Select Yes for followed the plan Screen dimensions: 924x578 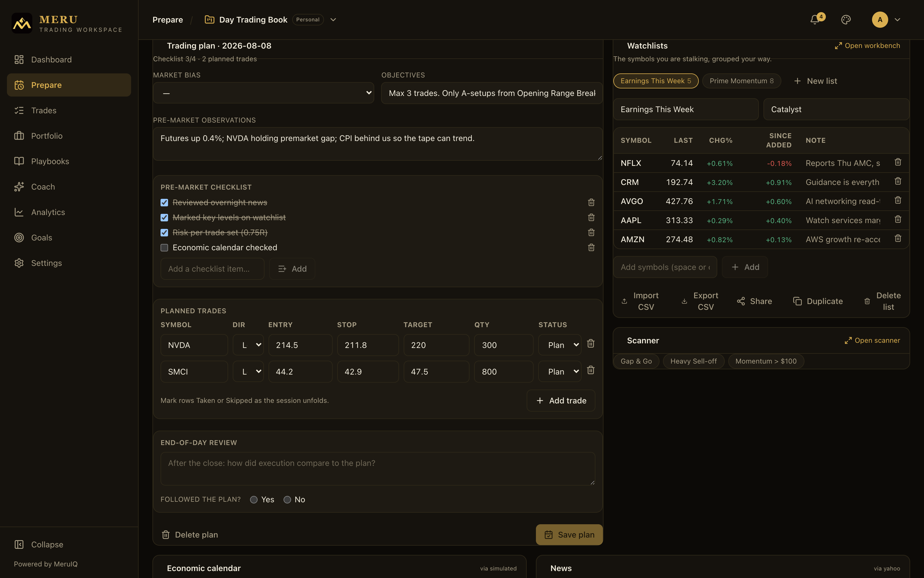[254, 500]
